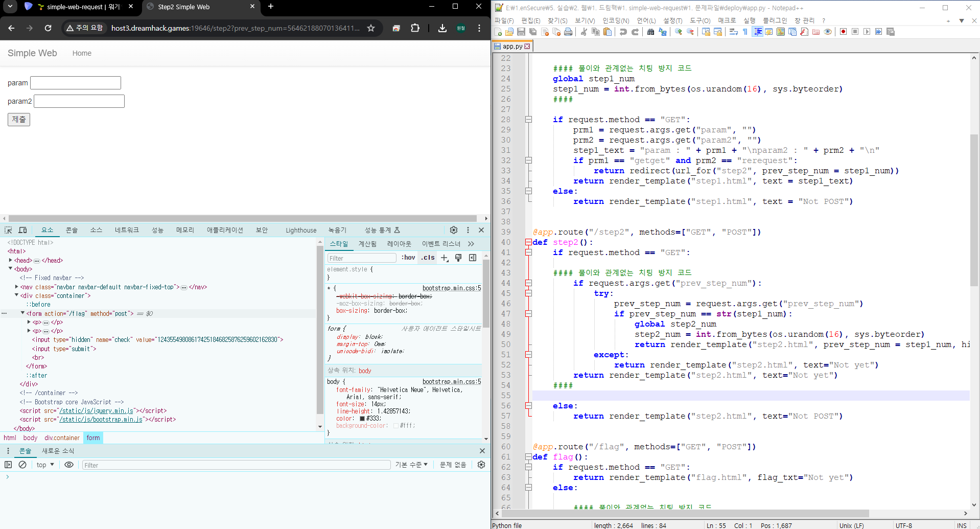
Task: Open the 기본 수준 log level dropdown
Action: (411, 465)
